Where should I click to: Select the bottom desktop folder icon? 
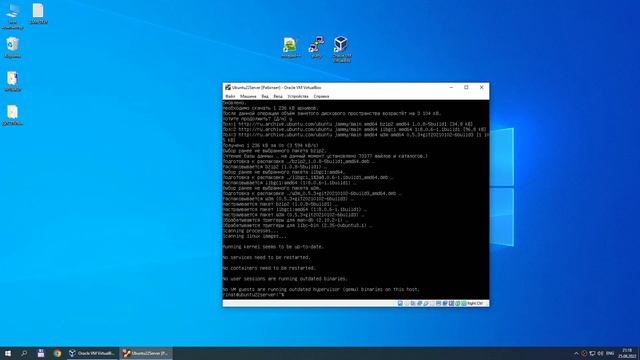pos(13,115)
